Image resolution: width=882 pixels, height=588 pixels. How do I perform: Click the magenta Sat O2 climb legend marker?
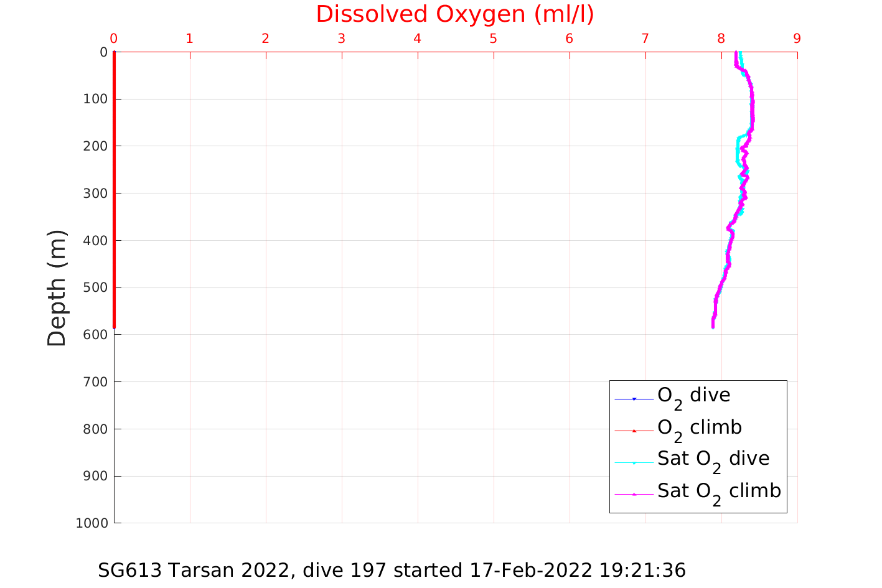pos(634,494)
